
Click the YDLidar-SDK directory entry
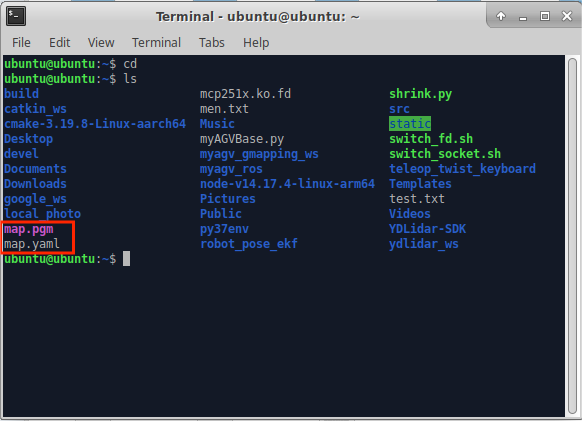pyautogui.click(x=427, y=229)
